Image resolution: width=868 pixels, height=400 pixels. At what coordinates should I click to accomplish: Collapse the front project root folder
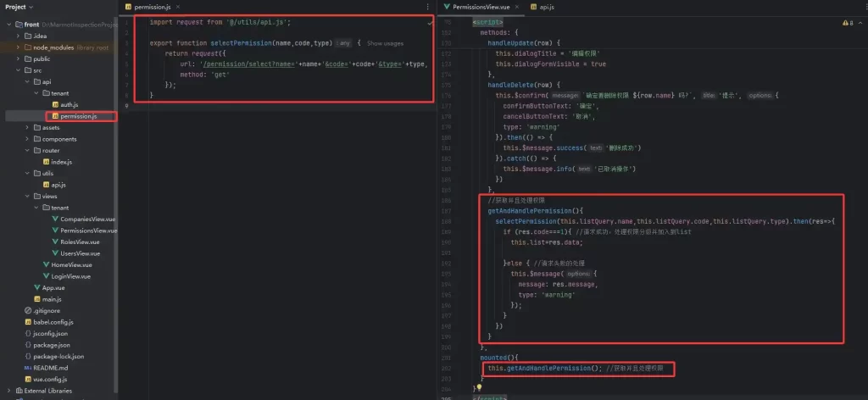[x=8, y=25]
